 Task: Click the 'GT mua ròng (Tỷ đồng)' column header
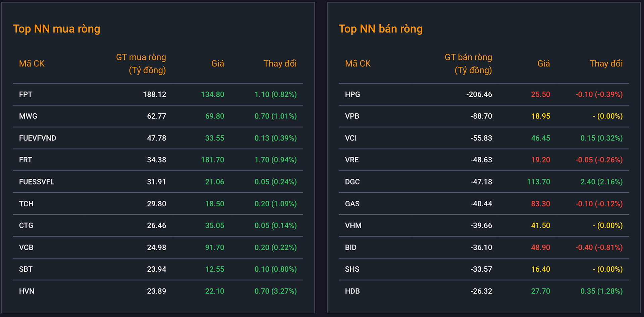141,64
